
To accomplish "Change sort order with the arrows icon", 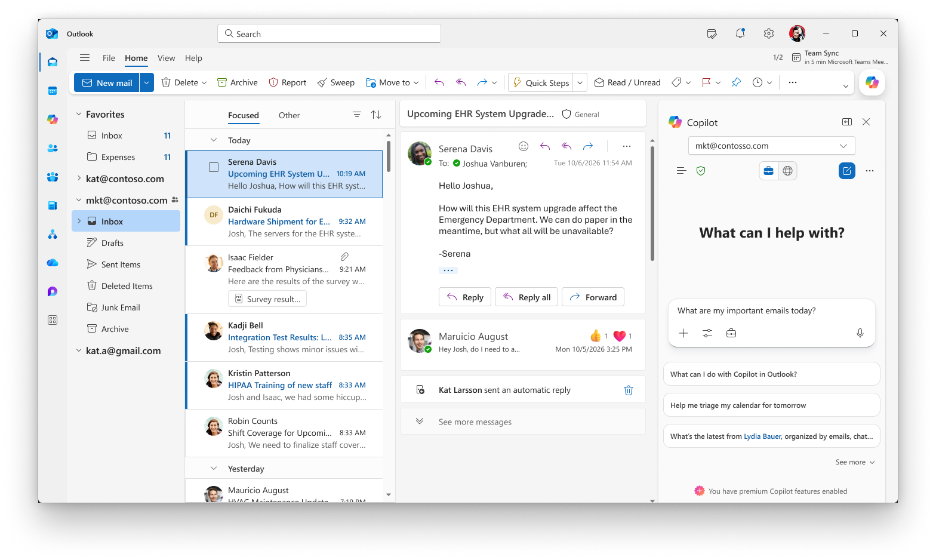I will (376, 115).
